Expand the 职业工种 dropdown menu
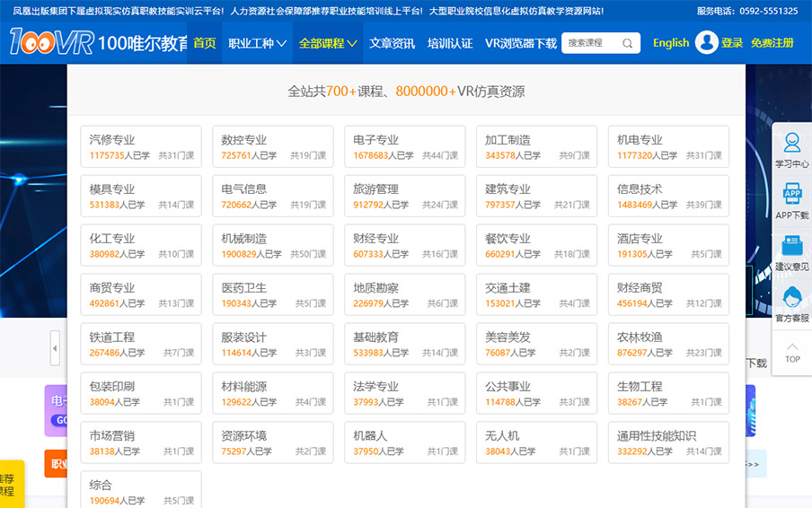 tap(257, 43)
